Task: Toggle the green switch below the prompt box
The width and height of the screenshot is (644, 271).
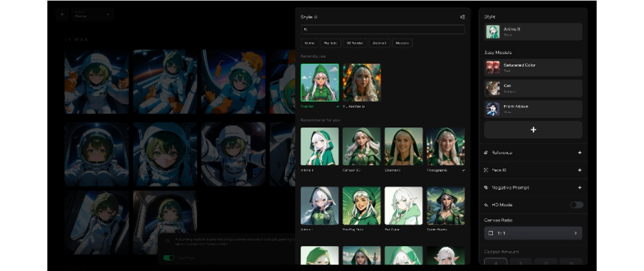Action: coord(169,258)
